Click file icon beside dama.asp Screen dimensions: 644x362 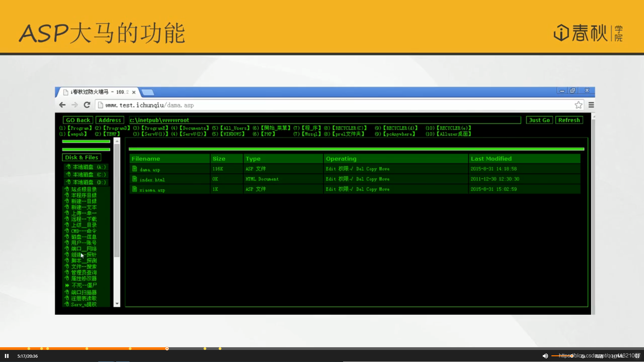coord(135,168)
